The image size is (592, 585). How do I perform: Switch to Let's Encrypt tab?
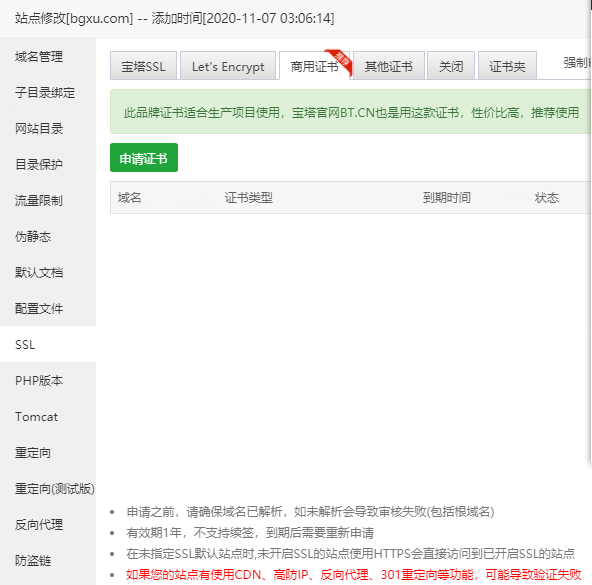228,66
